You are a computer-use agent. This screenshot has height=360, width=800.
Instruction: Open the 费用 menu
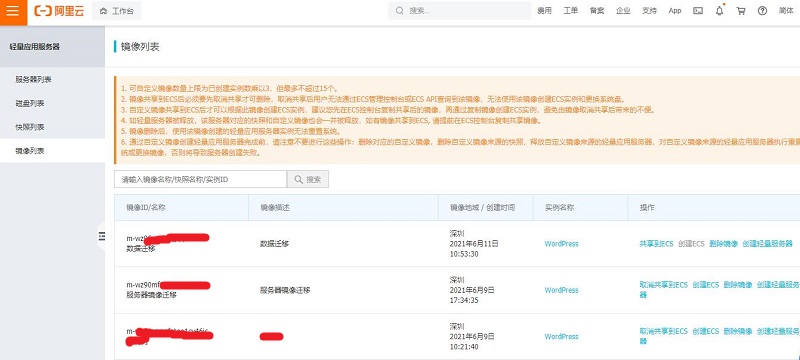click(x=544, y=11)
